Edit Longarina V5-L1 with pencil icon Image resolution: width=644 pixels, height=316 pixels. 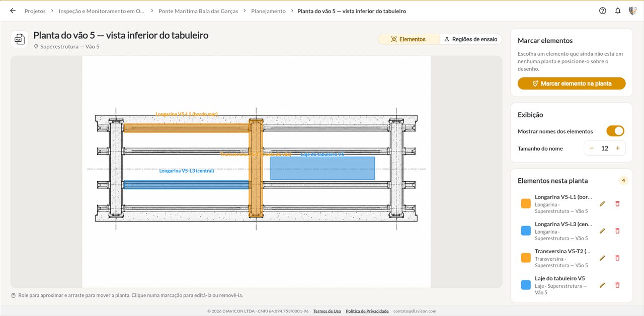[602, 204]
